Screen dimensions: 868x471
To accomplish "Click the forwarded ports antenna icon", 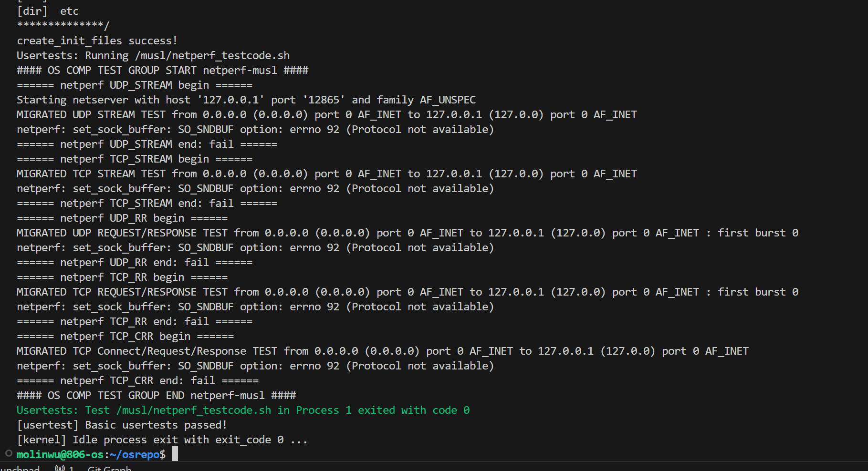I will (x=60, y=468).
